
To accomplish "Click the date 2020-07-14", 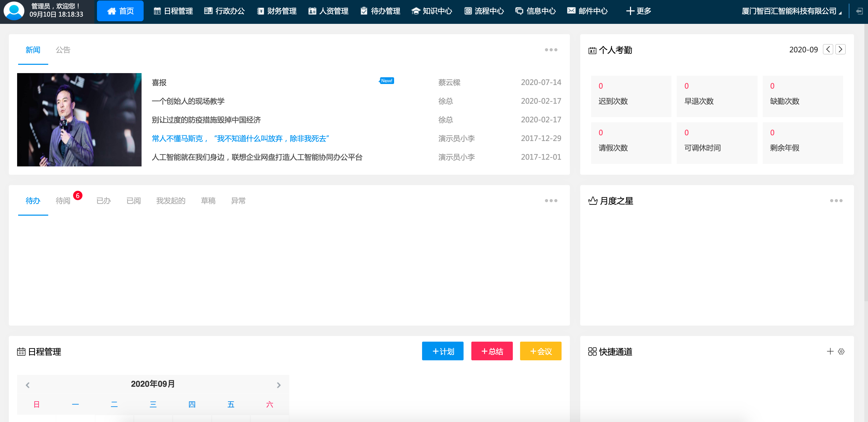I will 541,82.
